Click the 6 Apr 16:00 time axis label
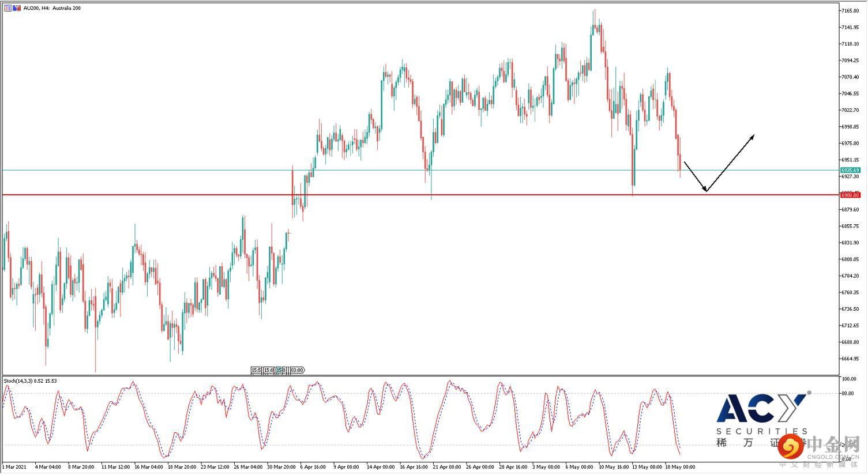This screenshot has width=868, height=475. [x=313, y=467]
